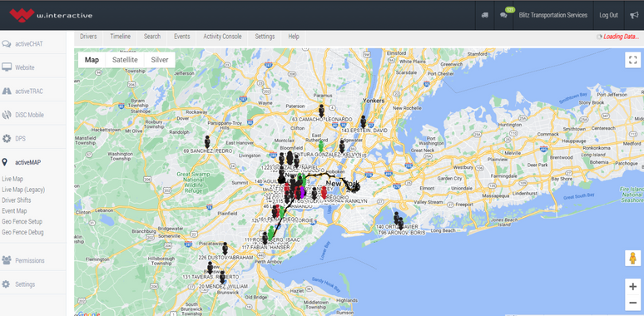Select the default Map view type

(x=92, y=60)
